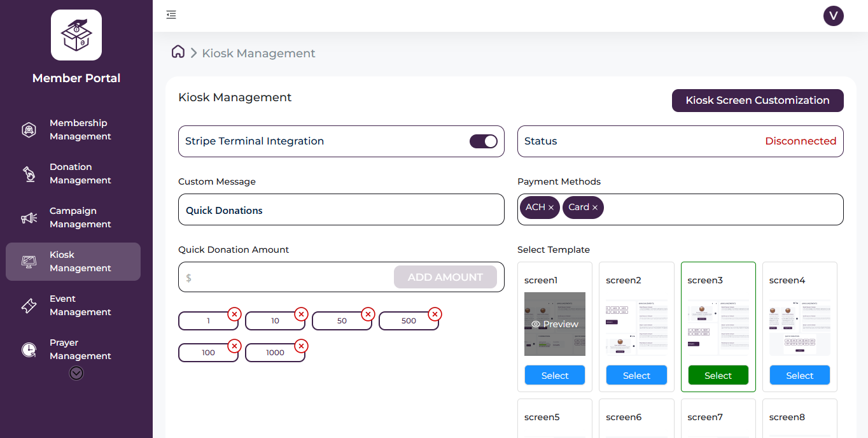Viewport: 868px width, 438px height.
Task: Disable the Stripe Terminal Integration toggle
Action: 484,141
